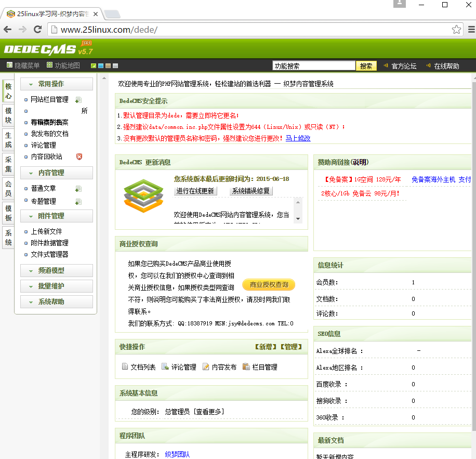
Task: Close the 25linux学习网 browser tab
Action: [95, 14]
